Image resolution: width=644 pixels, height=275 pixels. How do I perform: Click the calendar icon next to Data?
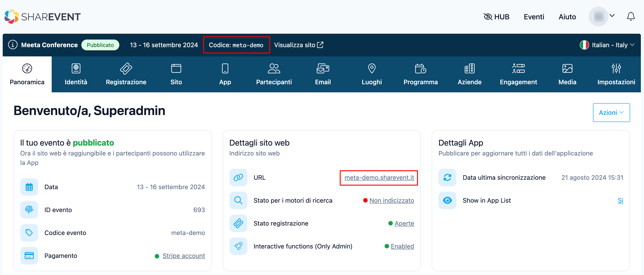tap(29, 187)
